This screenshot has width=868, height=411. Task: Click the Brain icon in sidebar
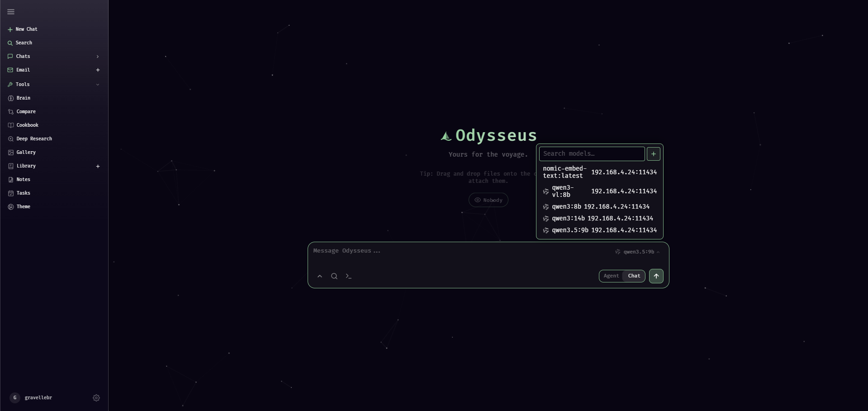click(11, 98)
